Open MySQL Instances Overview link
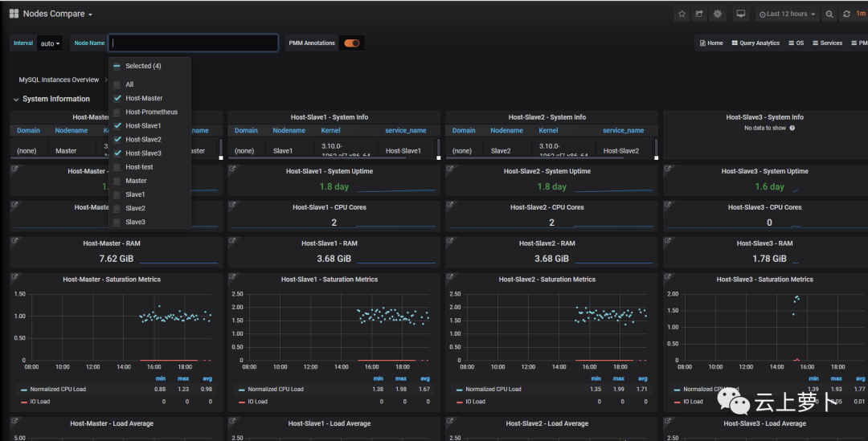This screenshot has height=441, width=868. point(59,80)
